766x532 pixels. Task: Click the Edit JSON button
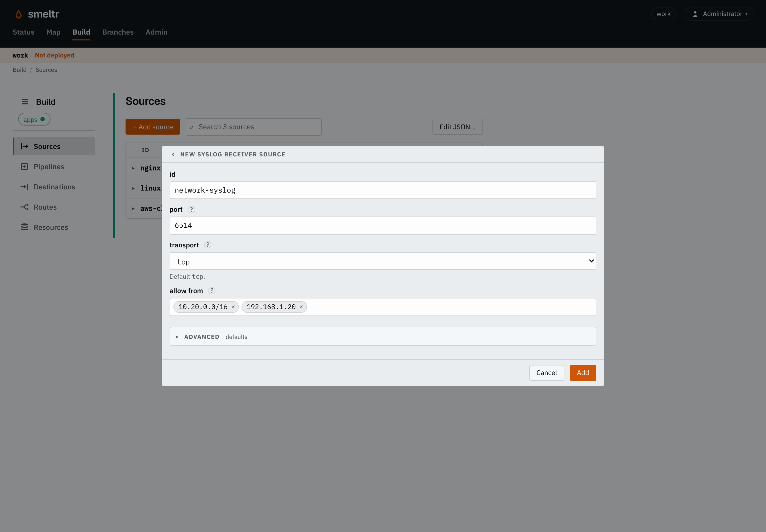pyautogui.click(x=457, y=127)
